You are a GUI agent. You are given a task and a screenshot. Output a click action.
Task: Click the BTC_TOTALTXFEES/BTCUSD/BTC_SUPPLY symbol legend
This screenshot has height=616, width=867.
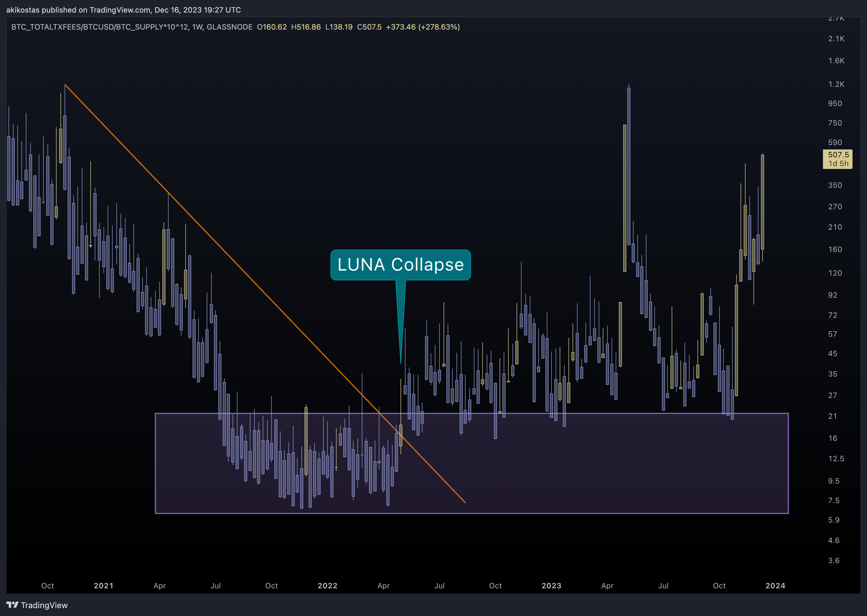pos(132,27)
